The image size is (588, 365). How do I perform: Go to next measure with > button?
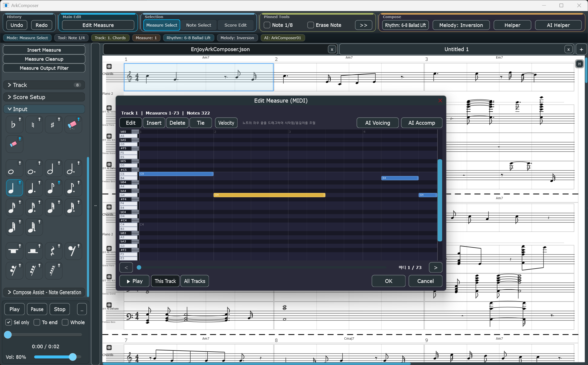tap(436, 268)
